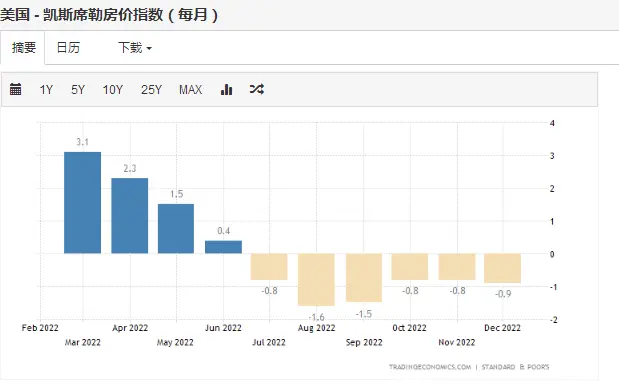The height and width of the screenshot is (385, 619).
Task: Click the Apr 2022 bar labeled 2.3
Action: [x=129, y=216]
